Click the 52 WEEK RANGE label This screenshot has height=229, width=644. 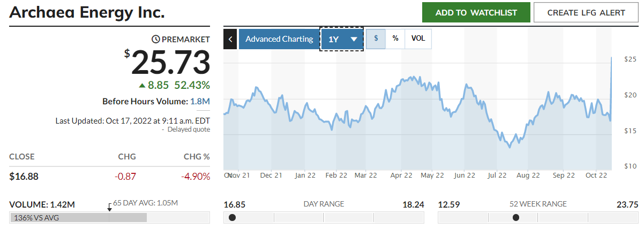pos(538,204)
